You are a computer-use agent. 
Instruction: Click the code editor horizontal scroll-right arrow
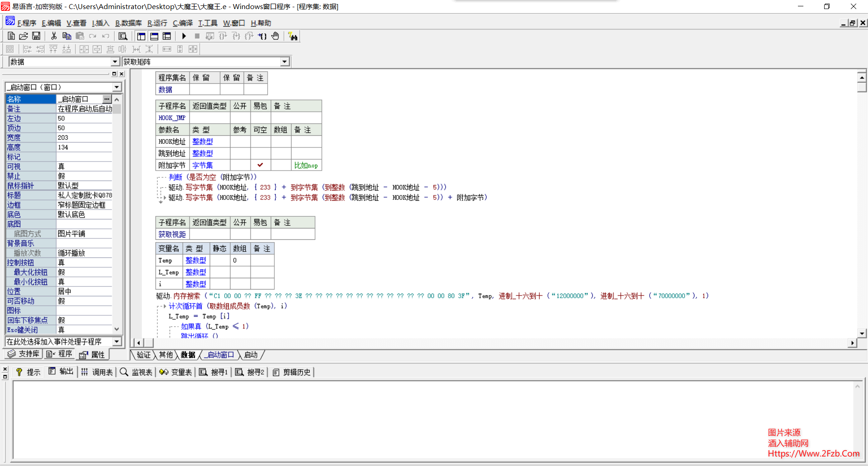coord(852,343)
